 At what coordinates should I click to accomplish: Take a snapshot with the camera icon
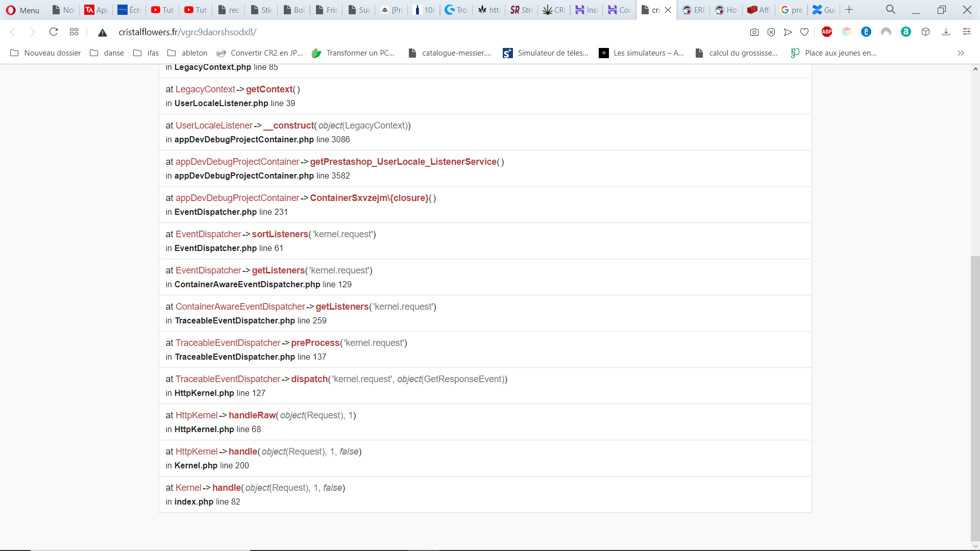click(x=754, y=32)
